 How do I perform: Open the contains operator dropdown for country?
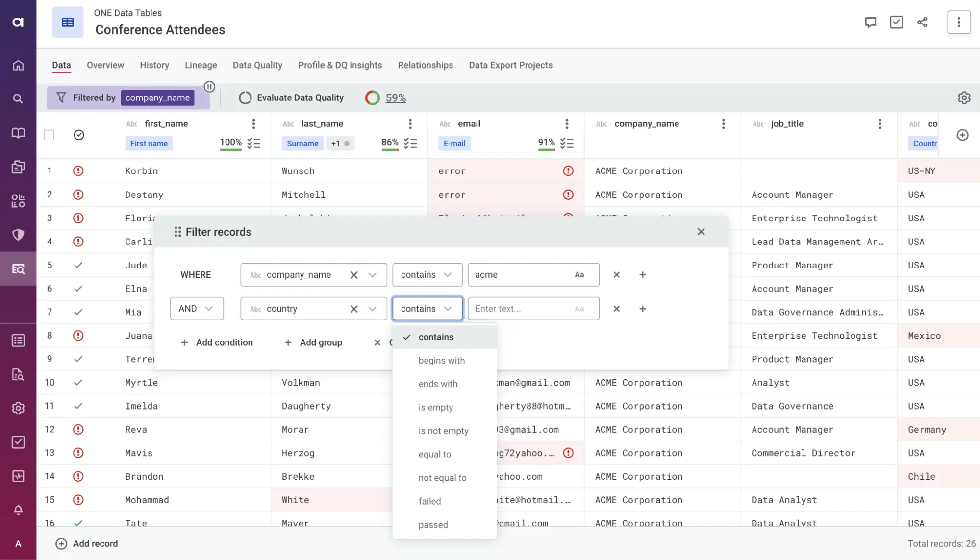(427, 308)
